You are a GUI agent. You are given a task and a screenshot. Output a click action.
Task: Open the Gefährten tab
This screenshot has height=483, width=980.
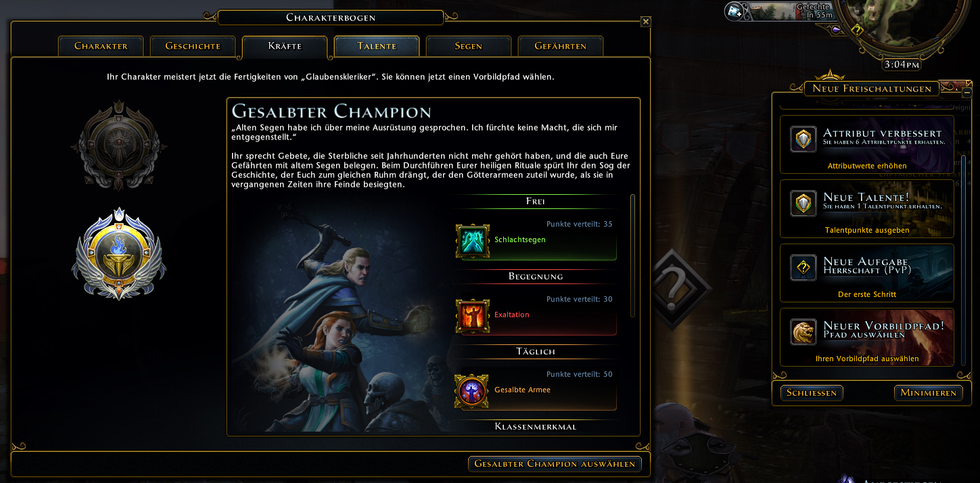tap(560, 46)
